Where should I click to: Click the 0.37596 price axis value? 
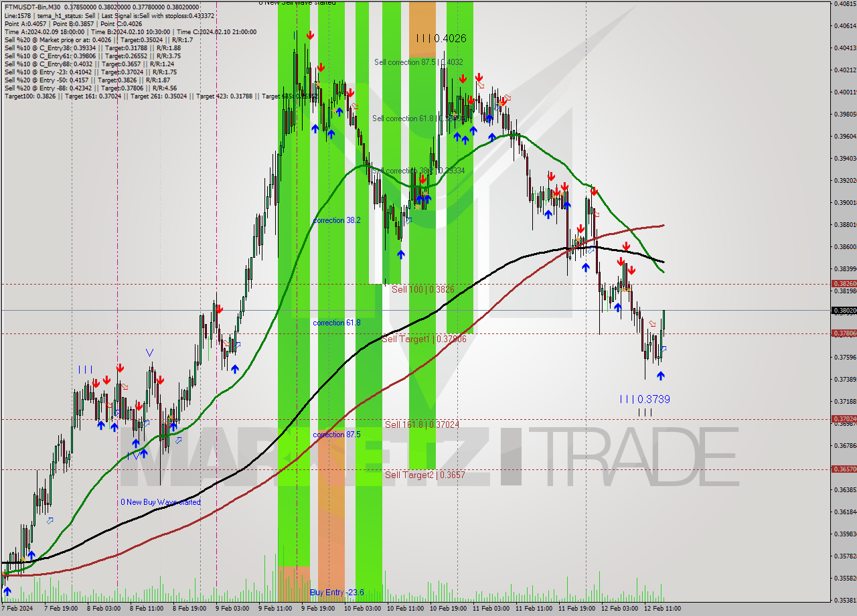(x=845, y=357)
